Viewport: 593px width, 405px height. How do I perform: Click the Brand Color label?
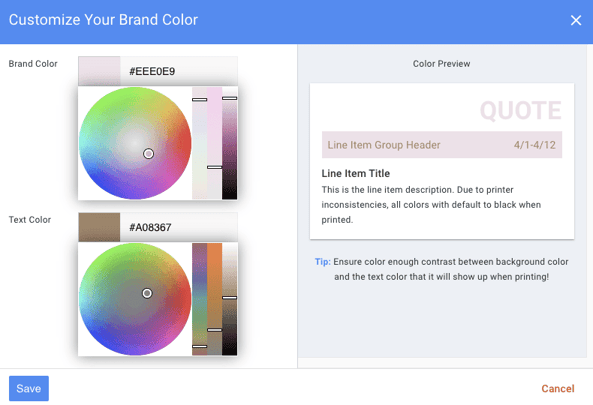point(33,64)
